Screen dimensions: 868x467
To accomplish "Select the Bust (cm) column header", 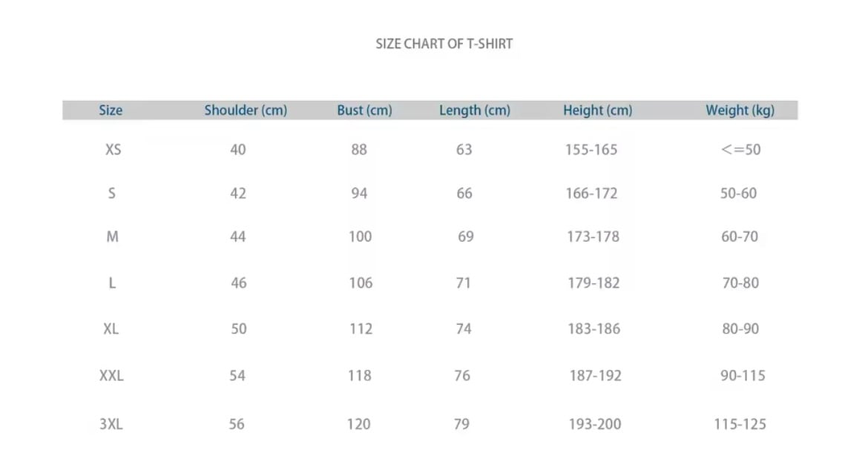I will coord(364,110).
